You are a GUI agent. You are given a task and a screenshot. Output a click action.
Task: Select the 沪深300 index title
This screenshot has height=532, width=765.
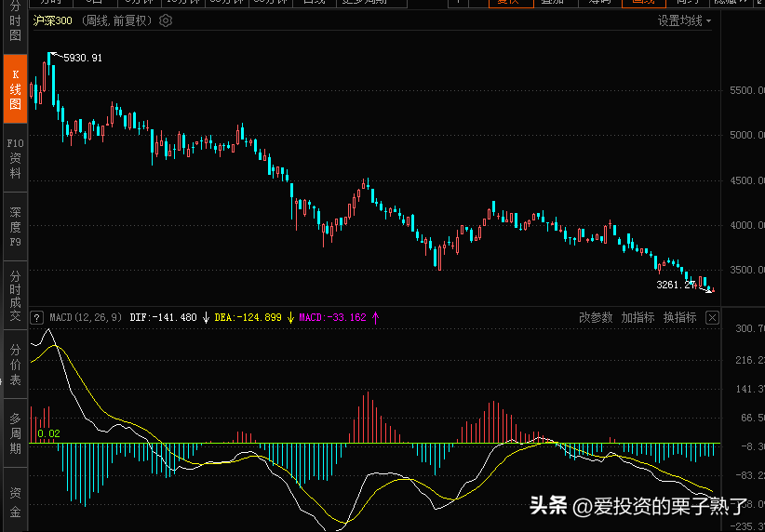(53, 21)
